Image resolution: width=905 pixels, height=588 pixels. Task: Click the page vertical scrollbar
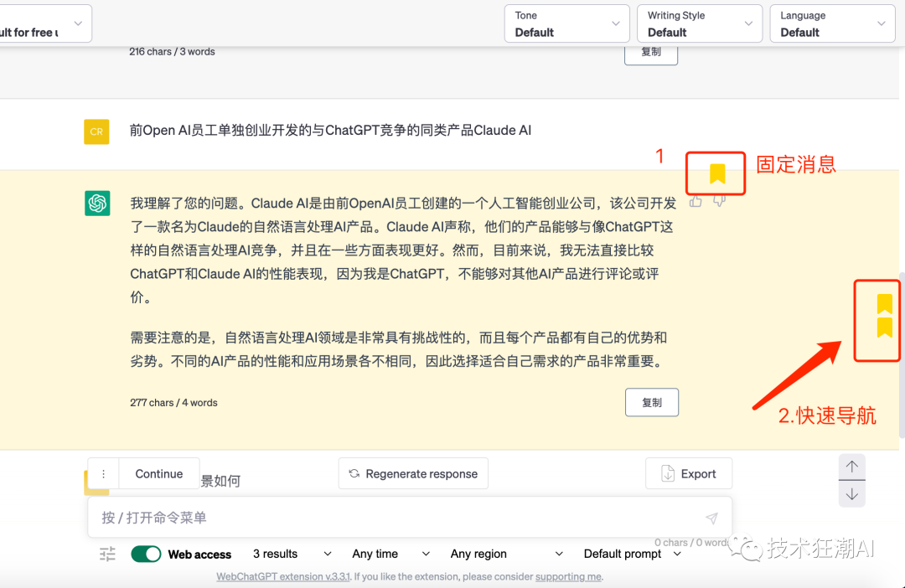click(902, 355)
